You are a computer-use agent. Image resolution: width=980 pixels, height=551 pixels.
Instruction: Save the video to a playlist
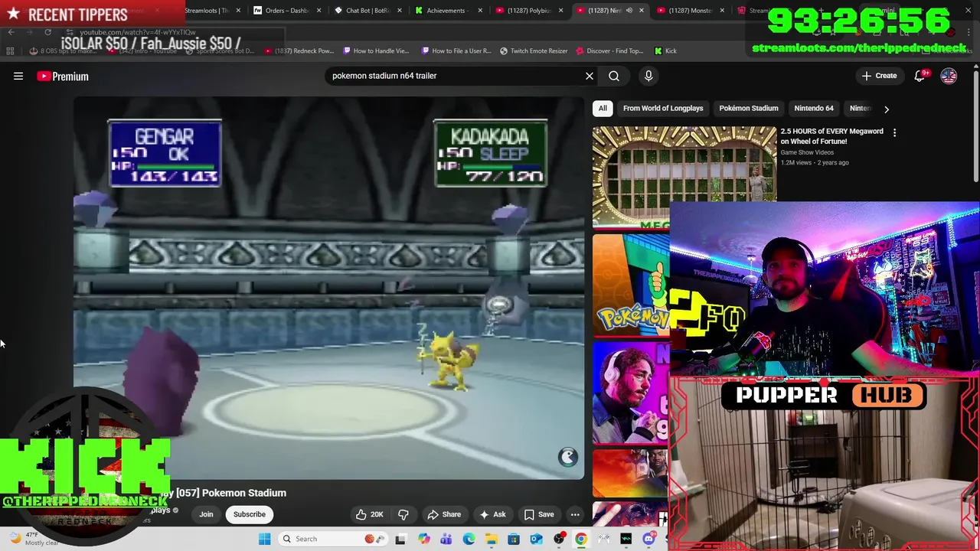point(539,514)
